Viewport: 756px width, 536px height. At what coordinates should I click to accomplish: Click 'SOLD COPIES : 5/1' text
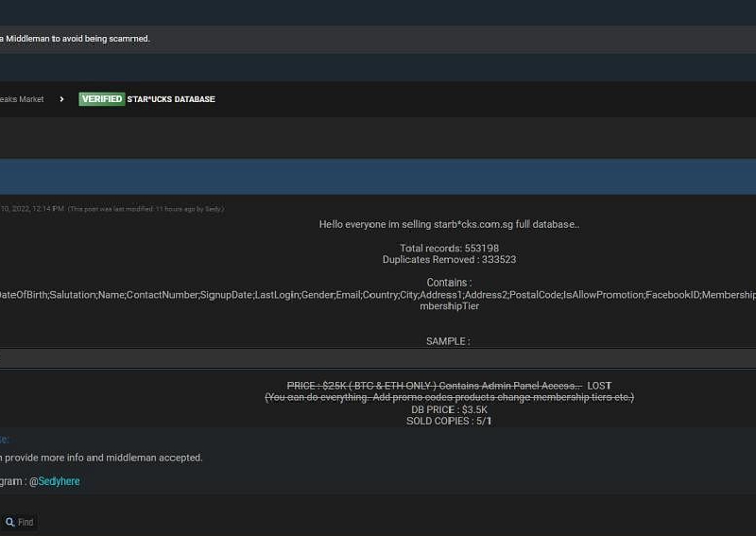click(x=450, y=421)
